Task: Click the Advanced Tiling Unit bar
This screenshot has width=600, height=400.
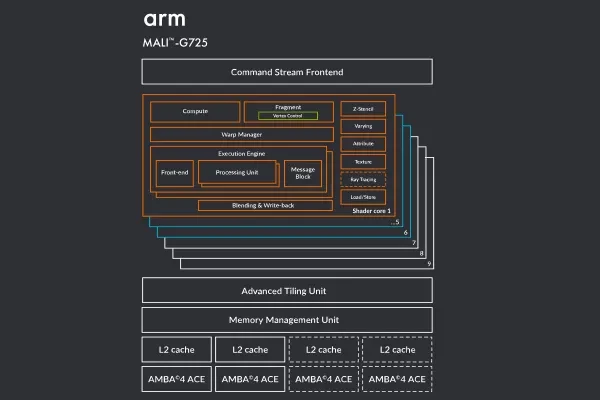Action: click(287, 291)
